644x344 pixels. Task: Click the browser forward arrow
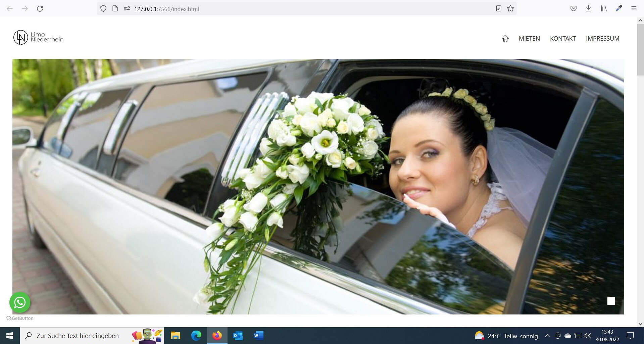[x=25, y=9]
